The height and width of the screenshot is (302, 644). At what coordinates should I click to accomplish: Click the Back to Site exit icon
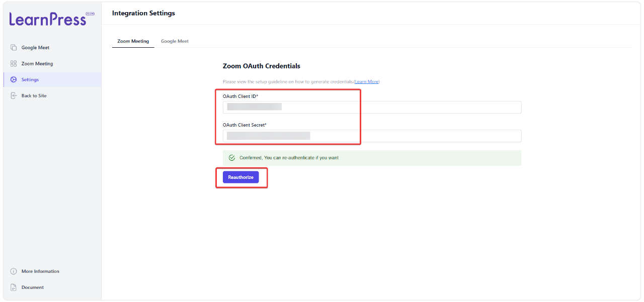coord(14,96)
